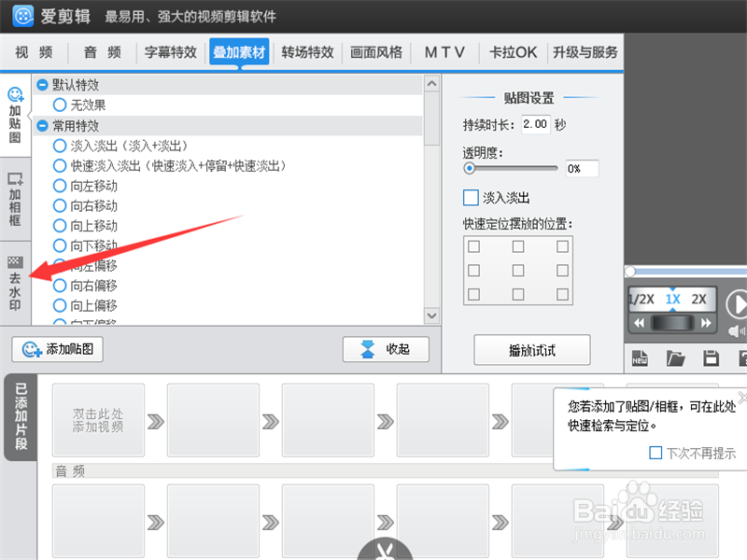Select 快速淡入淡出 effect radio
747x560 pixels.
pyautogui.click(x=60, y=165)
